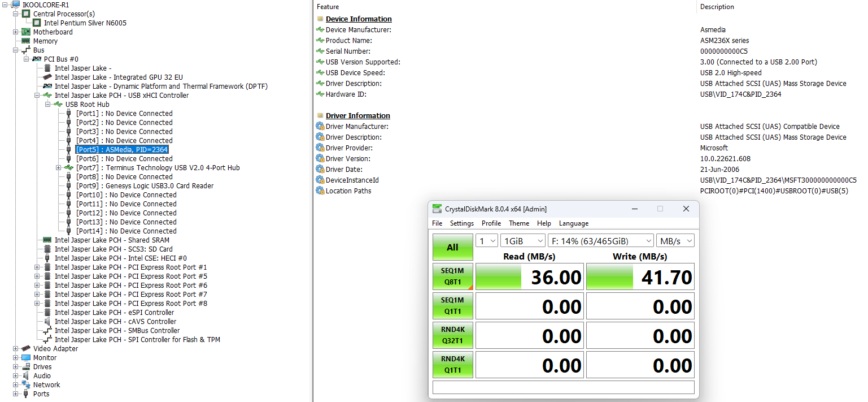Click the Video Adapter card icon

pyautogui.click(x=26, y=348)
